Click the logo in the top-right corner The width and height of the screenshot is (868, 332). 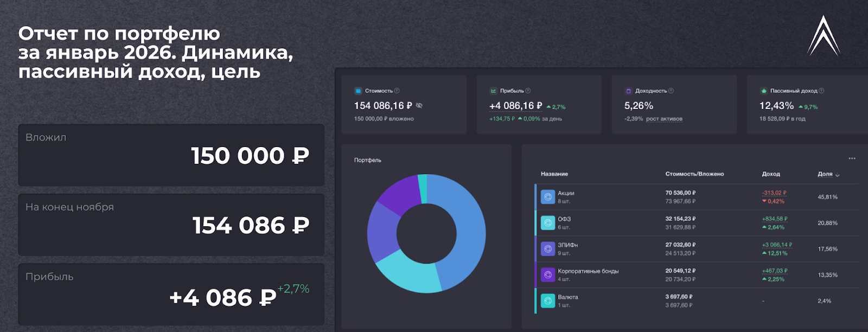point(824,35)
